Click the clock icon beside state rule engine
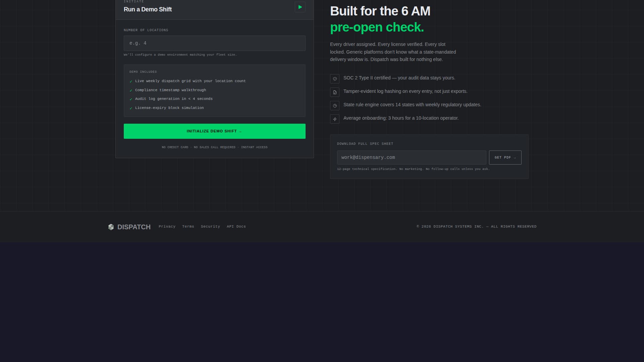The height and width of the screenshot is (362, 644). [335, 106]
